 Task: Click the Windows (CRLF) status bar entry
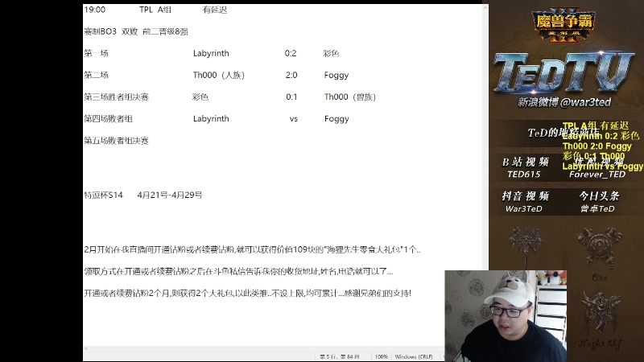coord(413,356)
